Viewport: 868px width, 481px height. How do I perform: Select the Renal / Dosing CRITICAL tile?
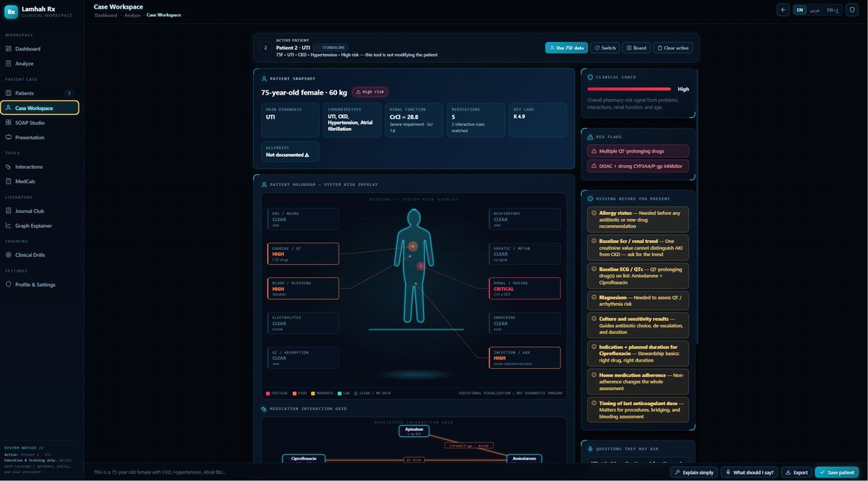point(524,289)
